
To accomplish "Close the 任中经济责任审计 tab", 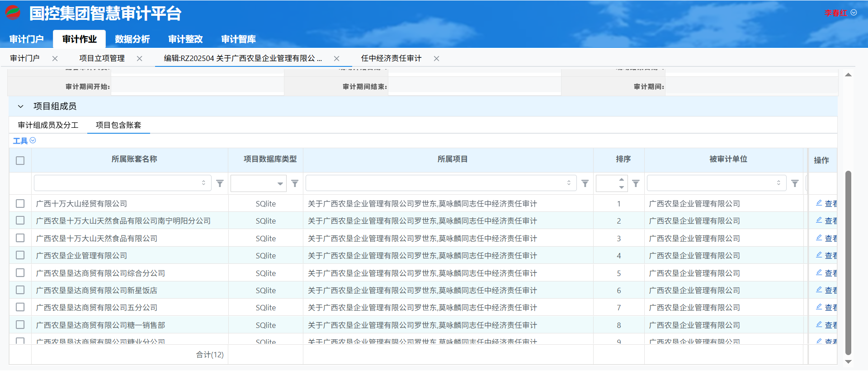I will point(436,59).
